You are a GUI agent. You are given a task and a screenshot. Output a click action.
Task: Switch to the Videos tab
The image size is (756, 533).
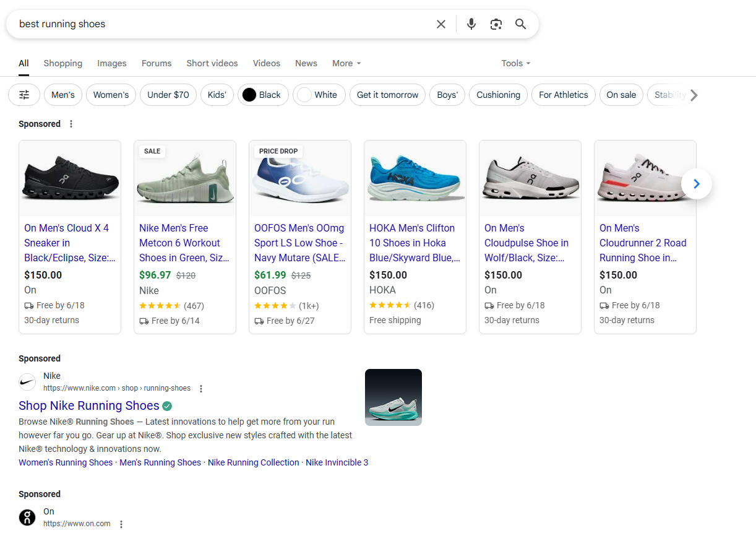point(267,63)
